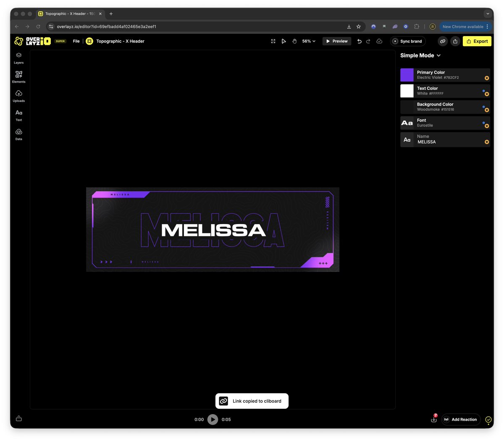Click the Topographic - X Header project title

click(x=120, y=41)
